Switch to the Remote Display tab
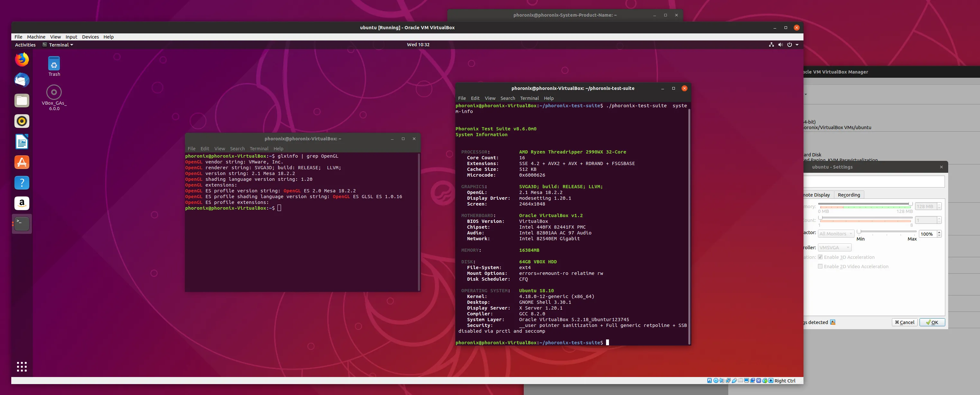Screen dimensions: 980x395 [x=818, y=195]
